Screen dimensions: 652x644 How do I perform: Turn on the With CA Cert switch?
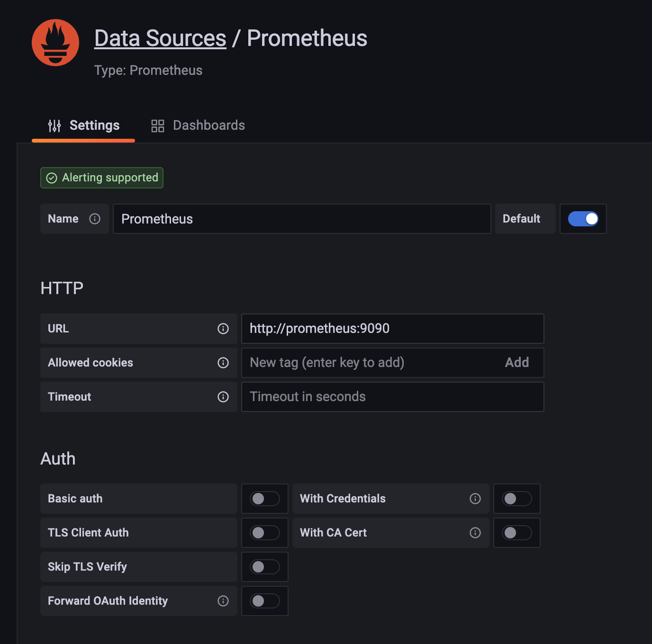pos(517,533)
